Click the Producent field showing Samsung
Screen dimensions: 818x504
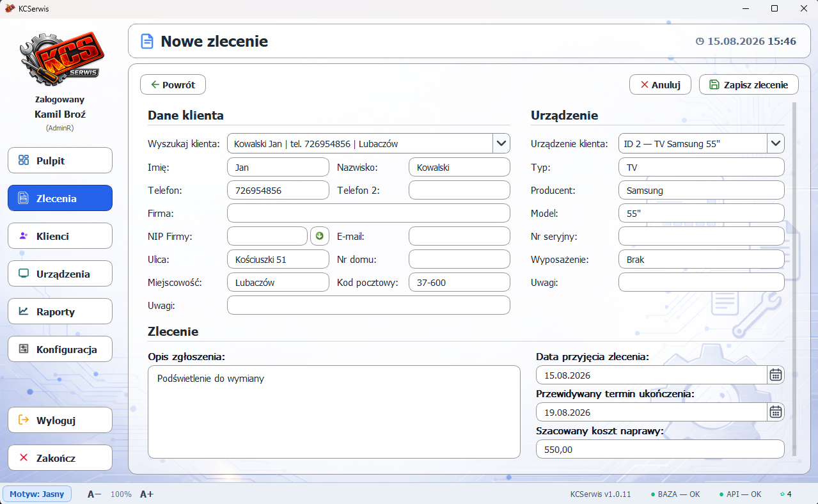click(701, 191)
